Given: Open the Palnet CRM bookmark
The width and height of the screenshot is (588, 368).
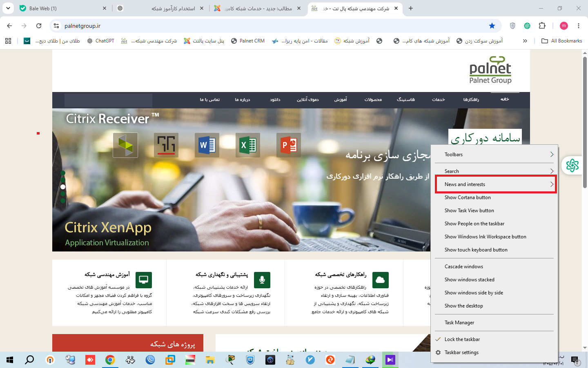Looking at the screenshot, I should (x=248, y=41).
